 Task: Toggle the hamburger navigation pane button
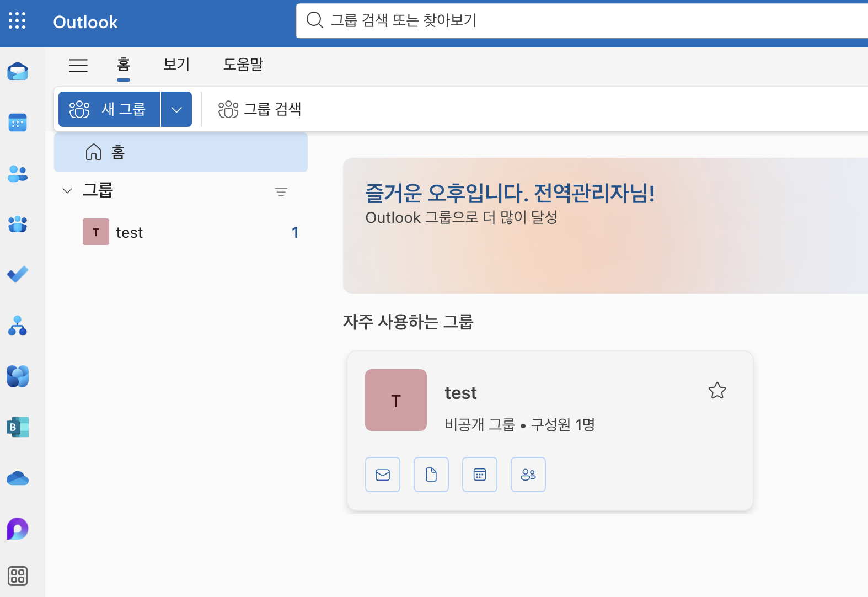click(x=78, y=65)
